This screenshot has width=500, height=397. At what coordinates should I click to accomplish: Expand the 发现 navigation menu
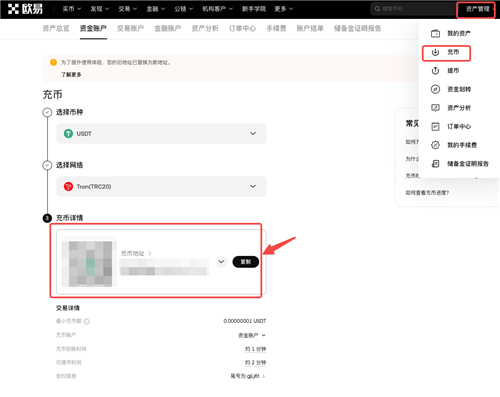pyautogui.click(x=99, y=9)
